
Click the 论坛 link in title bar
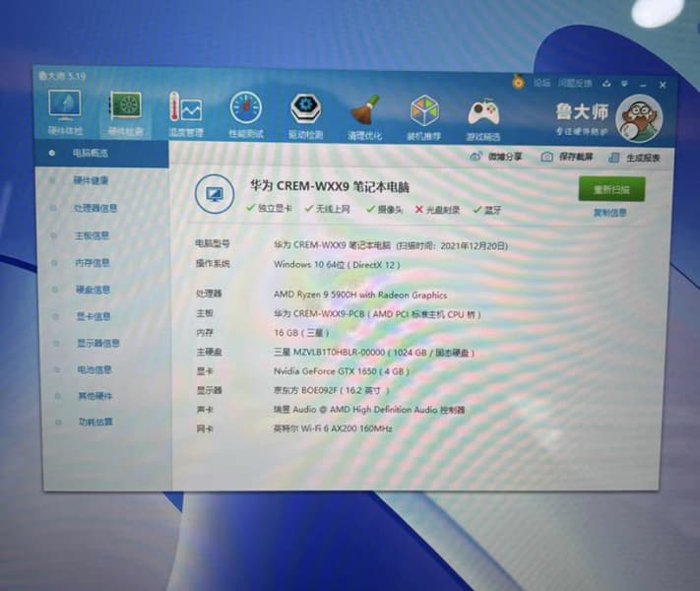coord(541,83)
